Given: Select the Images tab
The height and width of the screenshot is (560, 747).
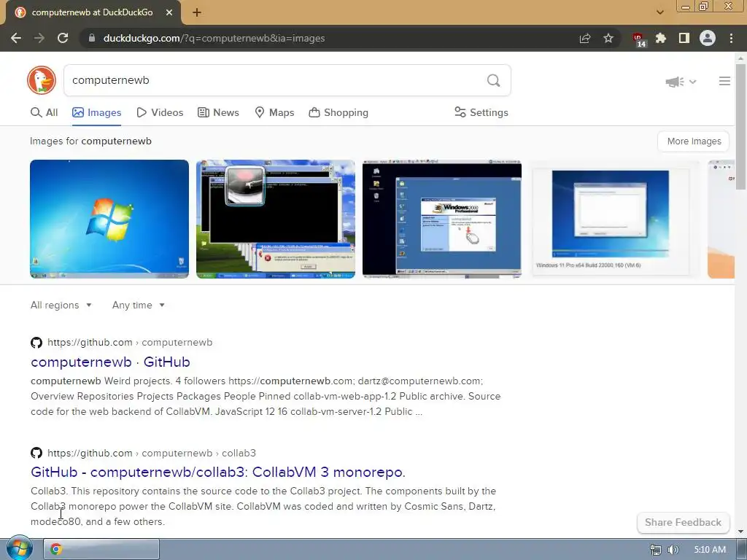Looking at the screenshot, I should (97, 112).
